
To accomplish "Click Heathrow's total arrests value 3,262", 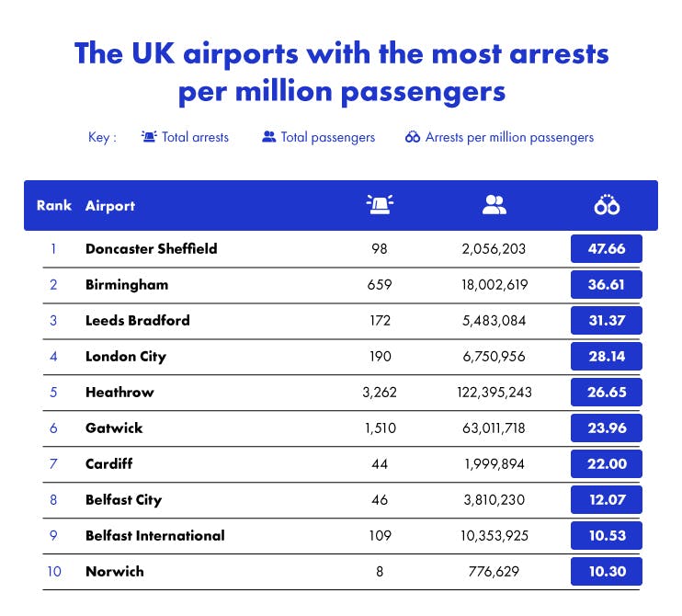I will [x=378, y=393].
